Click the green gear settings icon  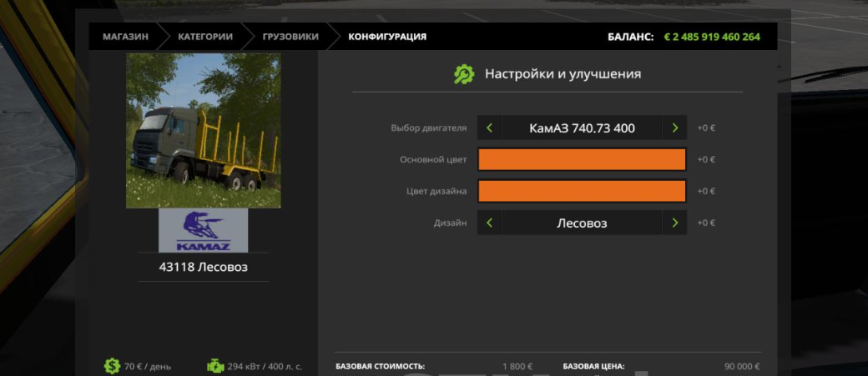[463, 74]
